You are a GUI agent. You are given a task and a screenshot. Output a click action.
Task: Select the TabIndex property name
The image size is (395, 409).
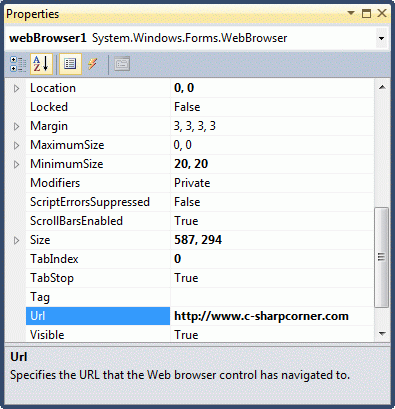54,259
